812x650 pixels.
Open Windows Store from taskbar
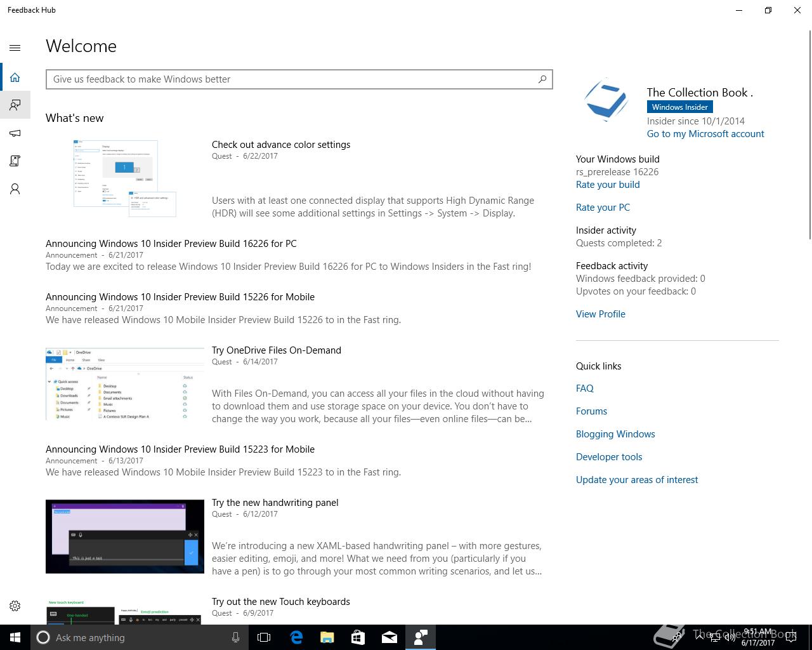pyautogui.click(x=358, y=637)
